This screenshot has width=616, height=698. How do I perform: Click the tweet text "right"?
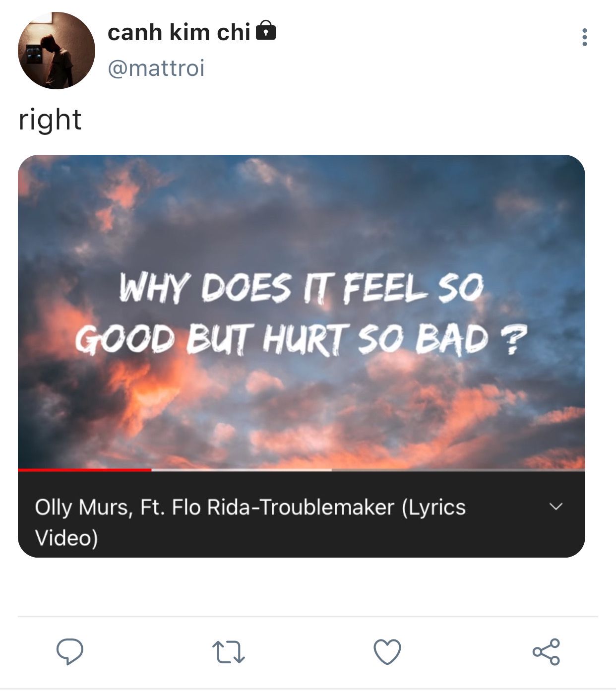click(50, 120)
